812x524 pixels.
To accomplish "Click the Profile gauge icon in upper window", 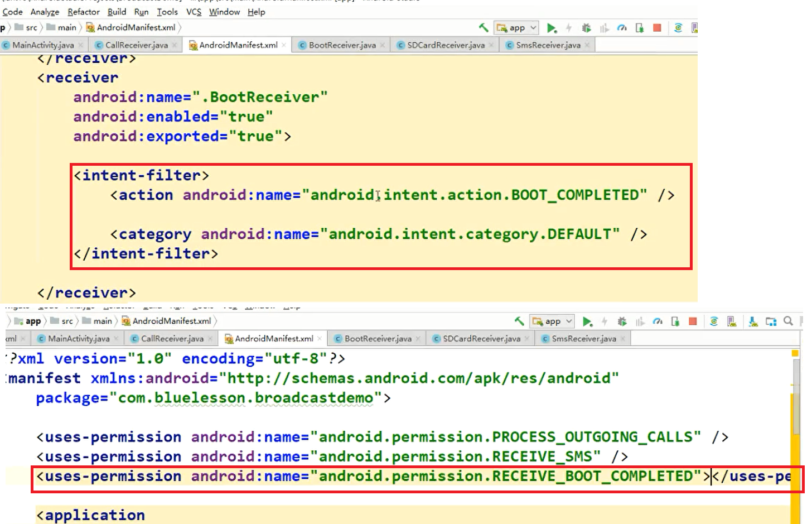I will click(622, 28).
